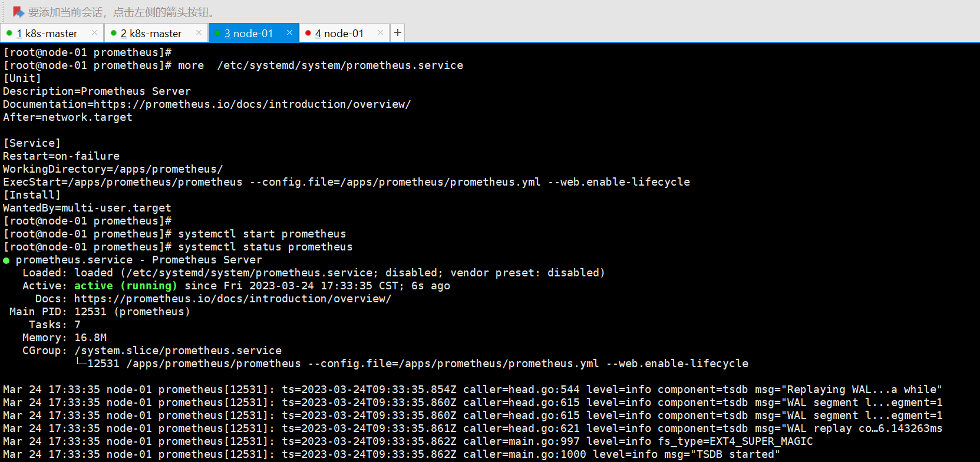Click 'Restart=on-failure' line
This screenshot has width=980, height=462.
click(61, 156)
